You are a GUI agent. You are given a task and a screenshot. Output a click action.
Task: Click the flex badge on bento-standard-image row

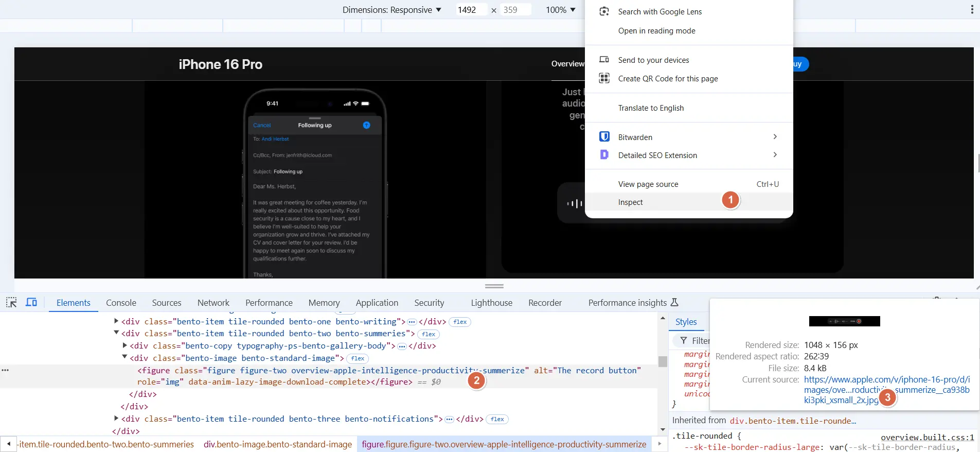pyautogui.click(x=358, y=358)
